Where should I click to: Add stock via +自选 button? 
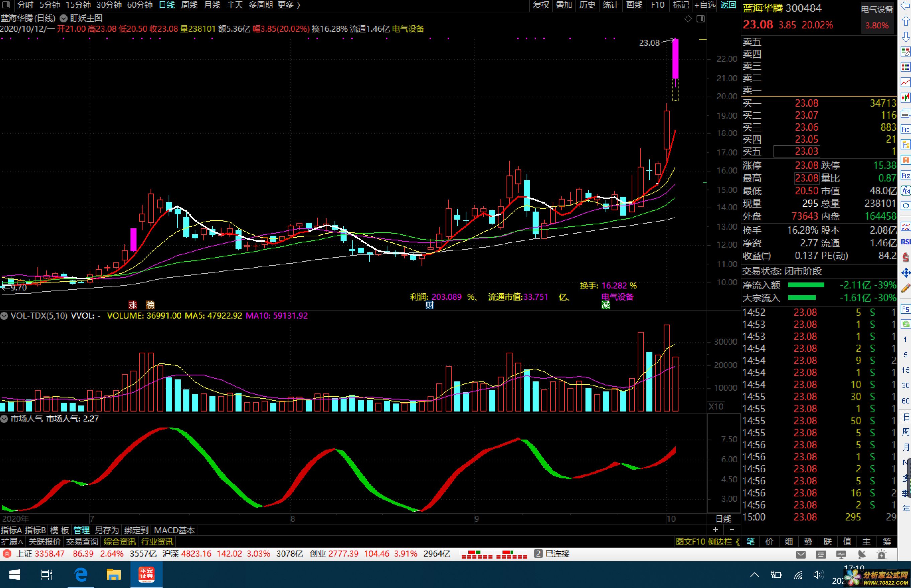(x=705, y=5)
